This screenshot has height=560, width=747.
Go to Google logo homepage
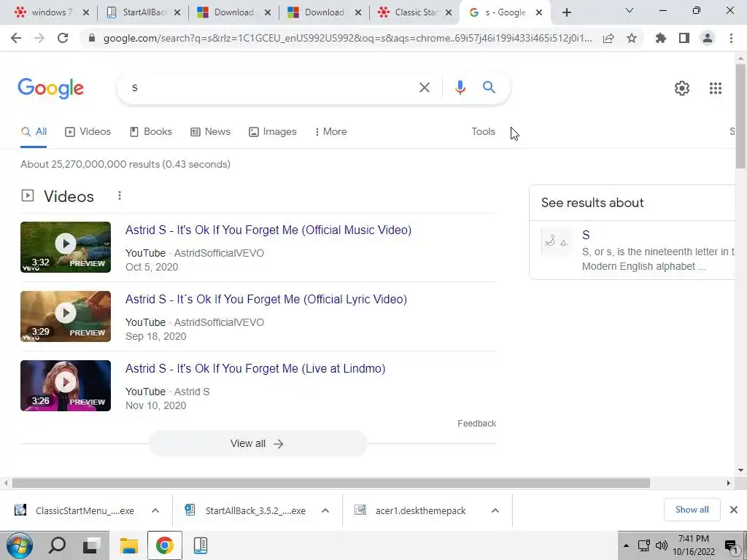pos(50,88)
